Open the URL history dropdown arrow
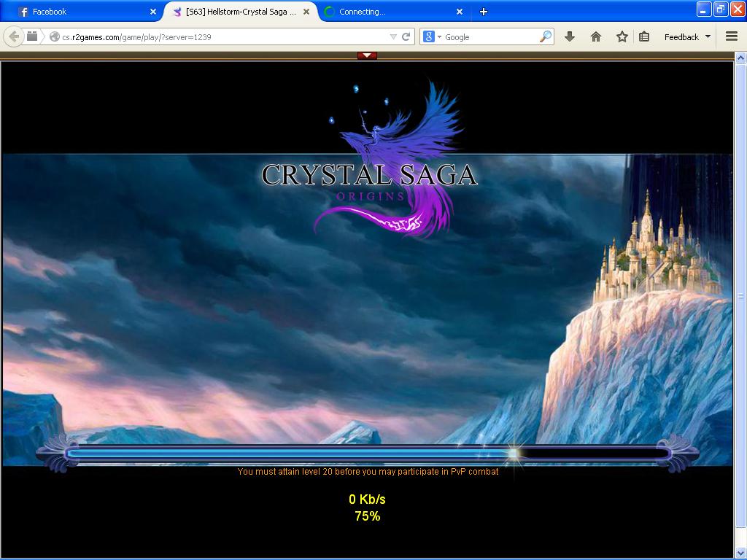This screenshot has height=560, width=747. point(393,36)
